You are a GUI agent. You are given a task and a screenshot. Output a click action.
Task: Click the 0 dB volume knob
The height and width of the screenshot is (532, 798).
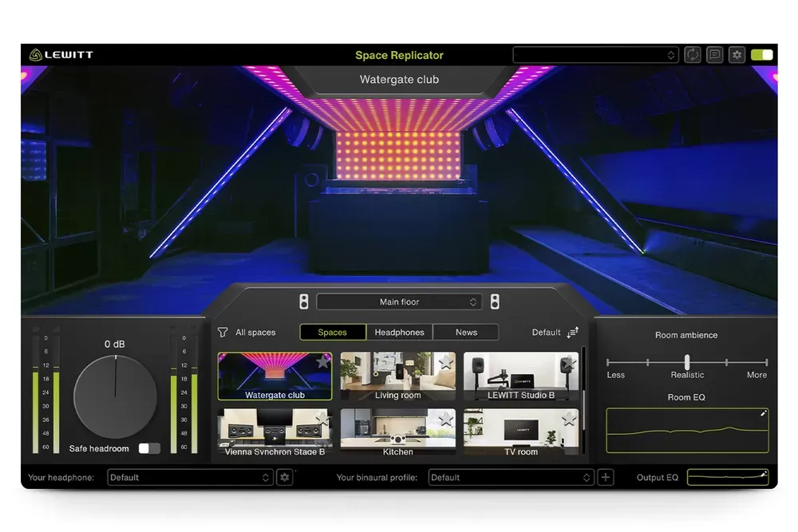(116, 396)
